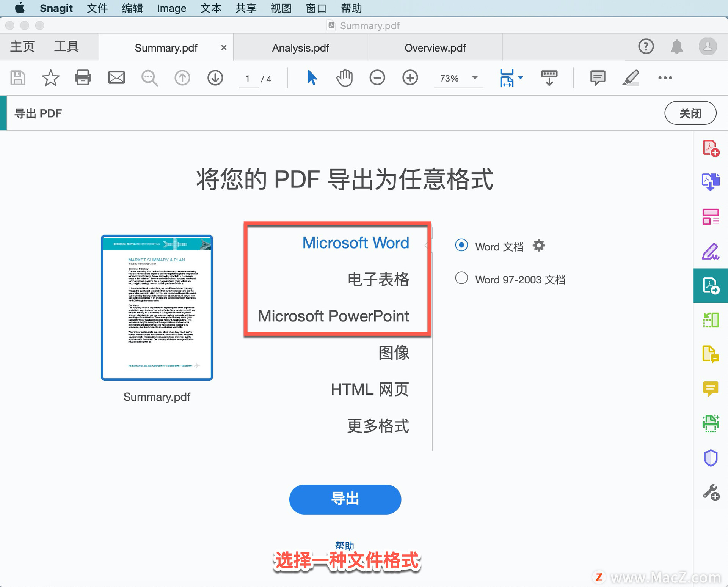The height and width of the screenshot is (587, 728).
Task: Open Fill & Sign sidebar icon
Action: pos(711,251)
